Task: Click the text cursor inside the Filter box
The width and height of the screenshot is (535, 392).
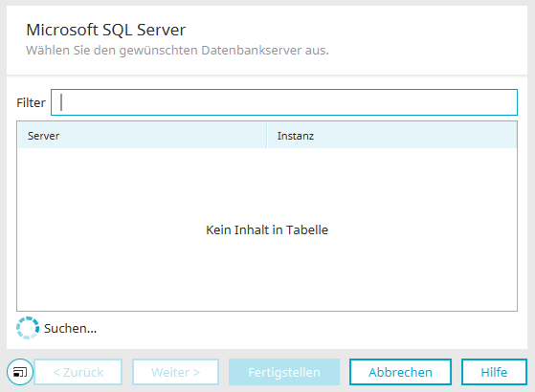Action: [61, 102]
